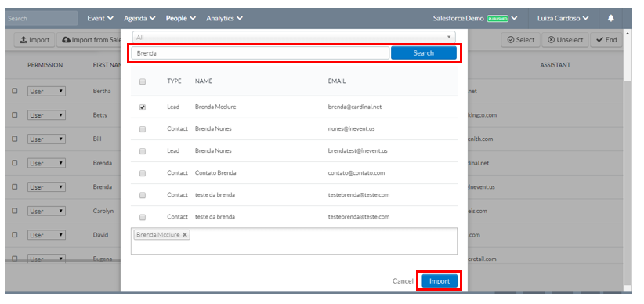Open the Agenda menu
This screenshot has width=644, height=304.
[x=139, y=18]
